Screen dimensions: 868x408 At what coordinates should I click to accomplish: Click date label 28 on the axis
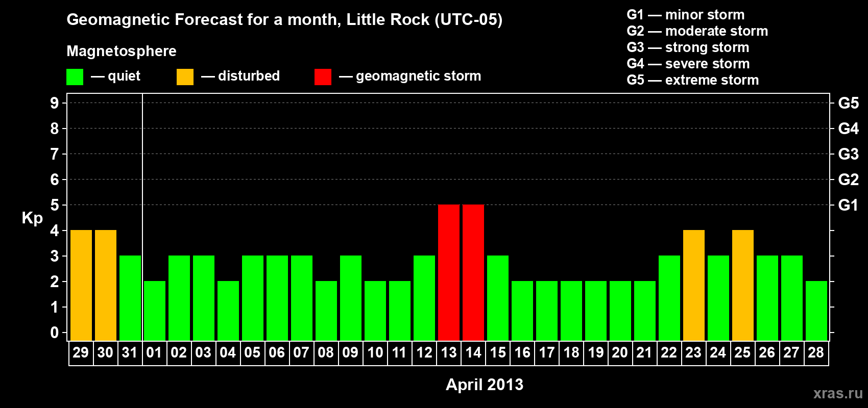pos(816,352)
